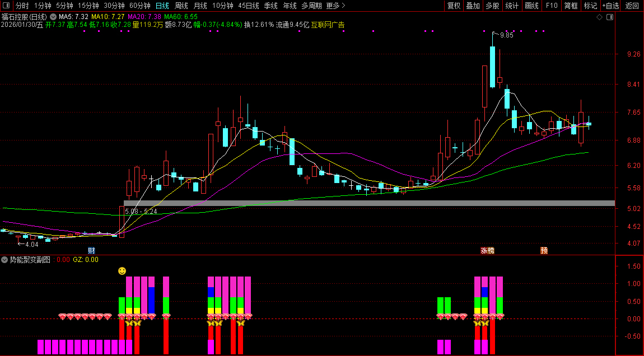Screen dimensions: 644x356
Task: Switch to the 周线 weekly chart tab
Action: coord(181,6)
